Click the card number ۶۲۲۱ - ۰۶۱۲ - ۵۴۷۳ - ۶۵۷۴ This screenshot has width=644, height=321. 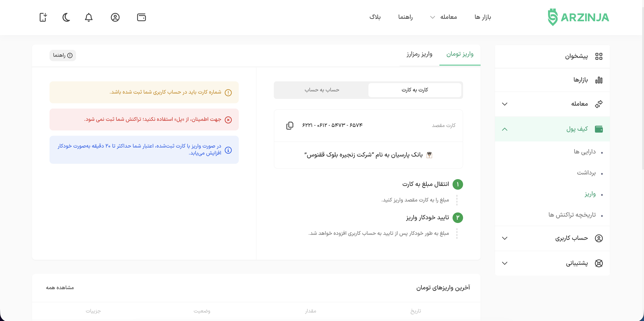point(332,125)
